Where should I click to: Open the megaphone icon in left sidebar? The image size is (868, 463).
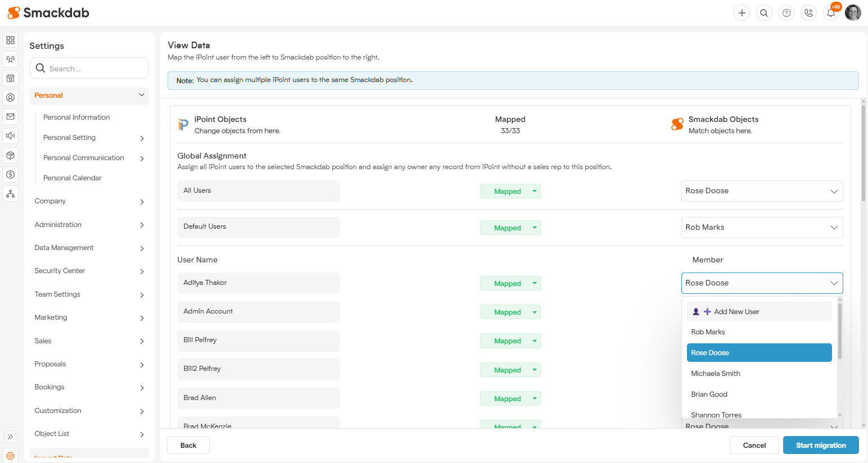tap(10, 135)
